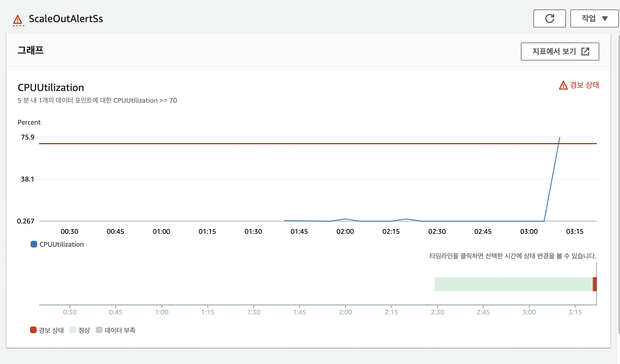Toggle the CPUUtilization legend blue swatch
The image size is (620, 364).
34,244
